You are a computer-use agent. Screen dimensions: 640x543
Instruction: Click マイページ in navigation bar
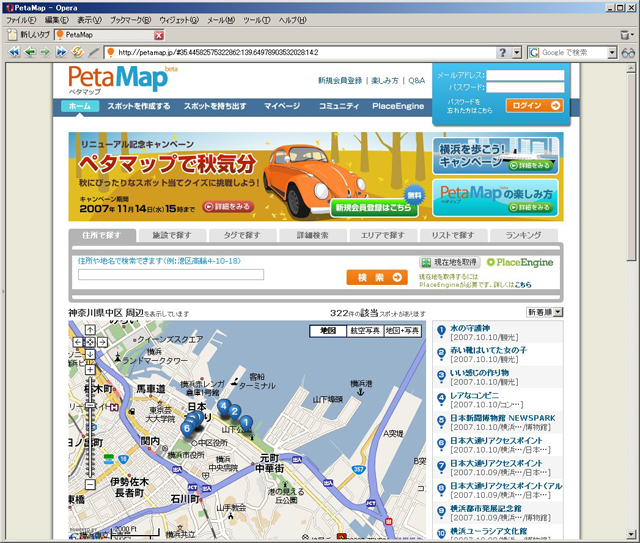click(282, 106)
